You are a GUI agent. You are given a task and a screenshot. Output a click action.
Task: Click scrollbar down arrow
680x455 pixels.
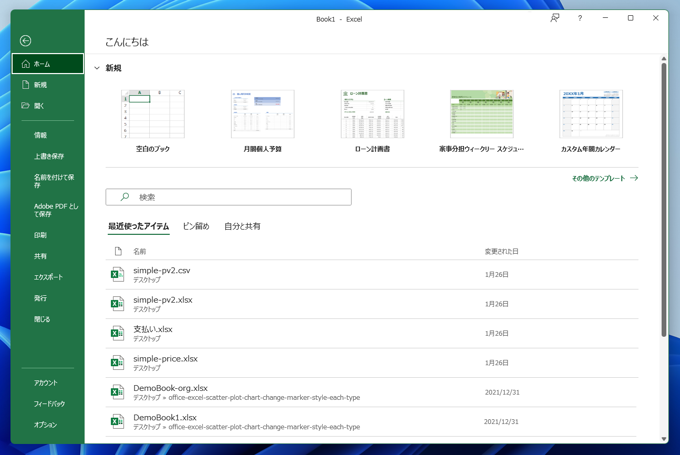click(x=664, y=439)
